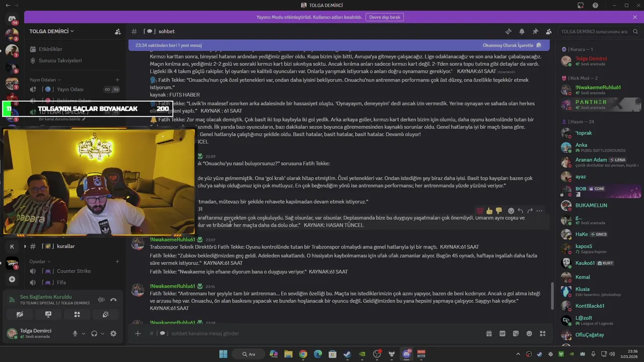The width and height of the screenshot is (644, 362).
Task: Mute the microphone
Action: point(75,333)
